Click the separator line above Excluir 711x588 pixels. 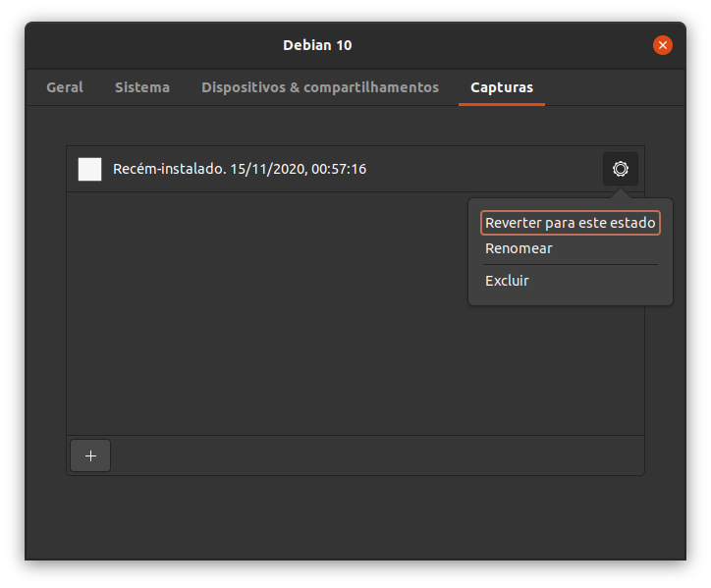coord(571,265)
